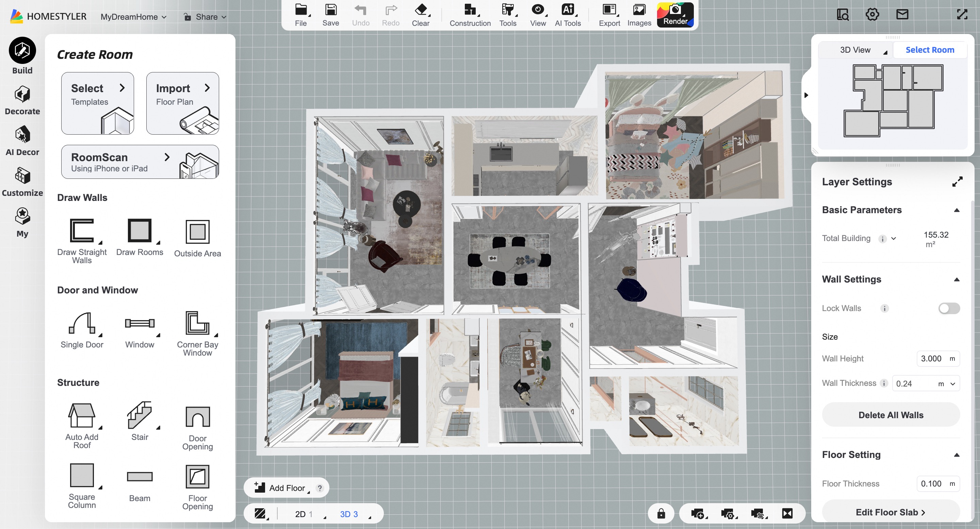Click the Export icon
The image size is (980, 529).
click(609, 10)
